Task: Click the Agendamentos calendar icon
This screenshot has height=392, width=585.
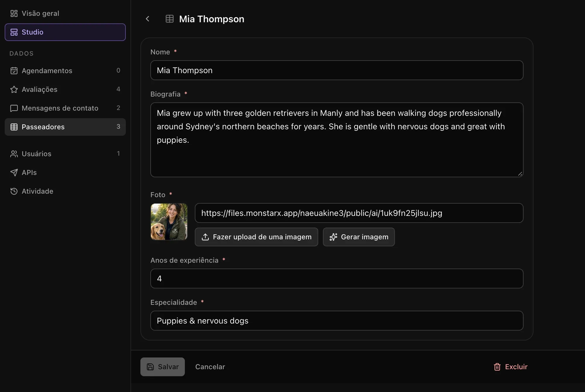Action: (14, 71)
